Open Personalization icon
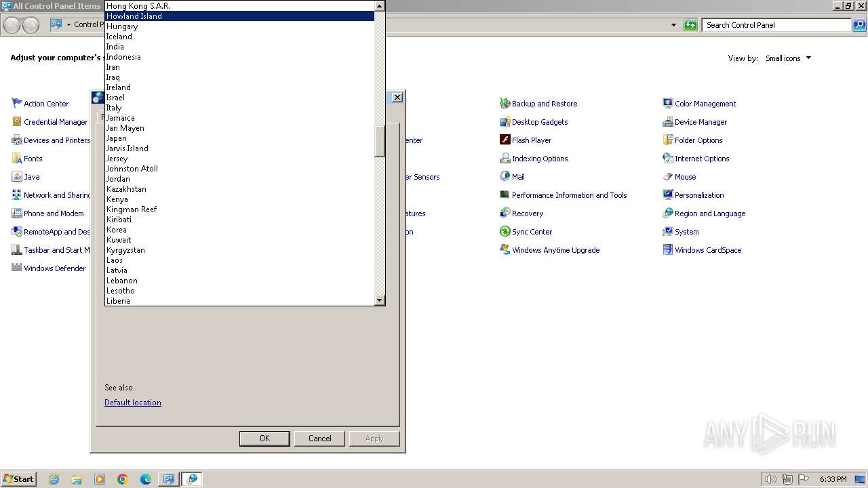This screenshot has height=488, width=868. tap(668, 195)
